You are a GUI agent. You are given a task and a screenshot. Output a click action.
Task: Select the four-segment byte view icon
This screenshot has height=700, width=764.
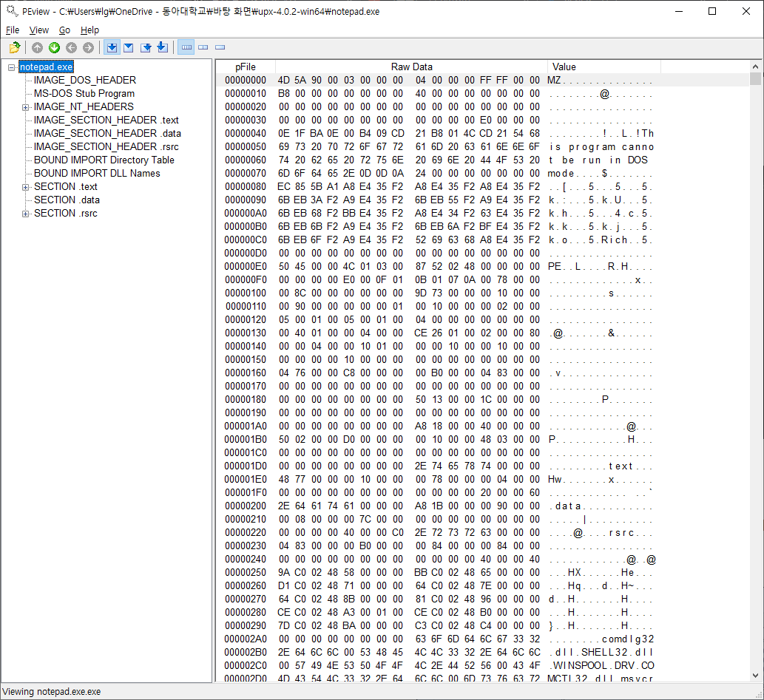click(186, 47)
